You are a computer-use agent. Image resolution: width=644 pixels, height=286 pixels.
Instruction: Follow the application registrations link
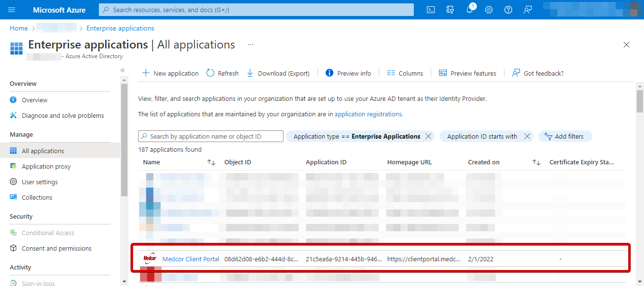[x=368, y=114]
